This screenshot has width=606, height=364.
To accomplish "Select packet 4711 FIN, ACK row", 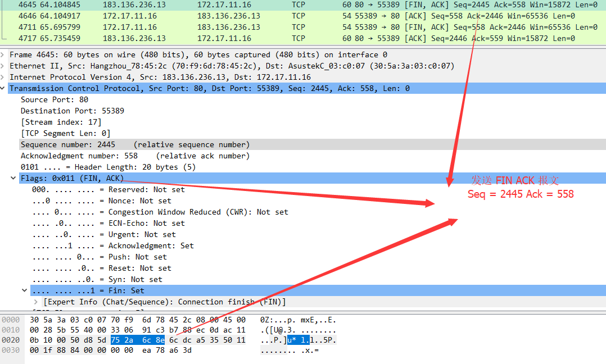I will point(169,27).
